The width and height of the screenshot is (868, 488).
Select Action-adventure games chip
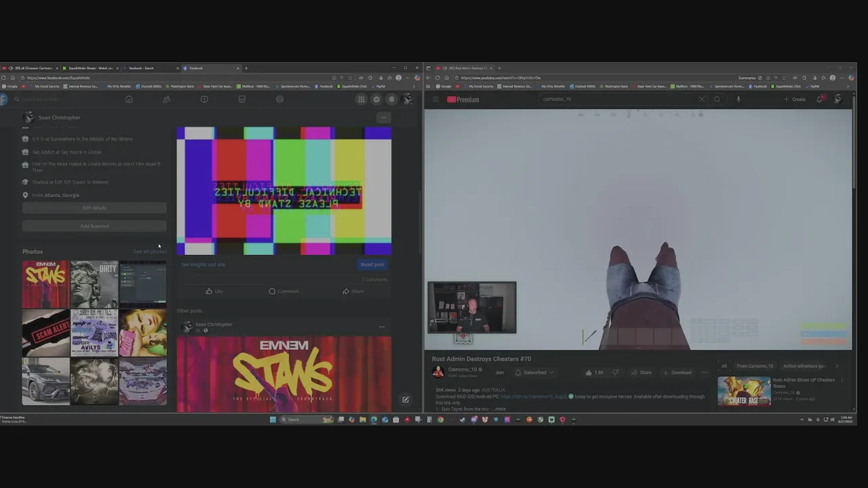(804, 366)
